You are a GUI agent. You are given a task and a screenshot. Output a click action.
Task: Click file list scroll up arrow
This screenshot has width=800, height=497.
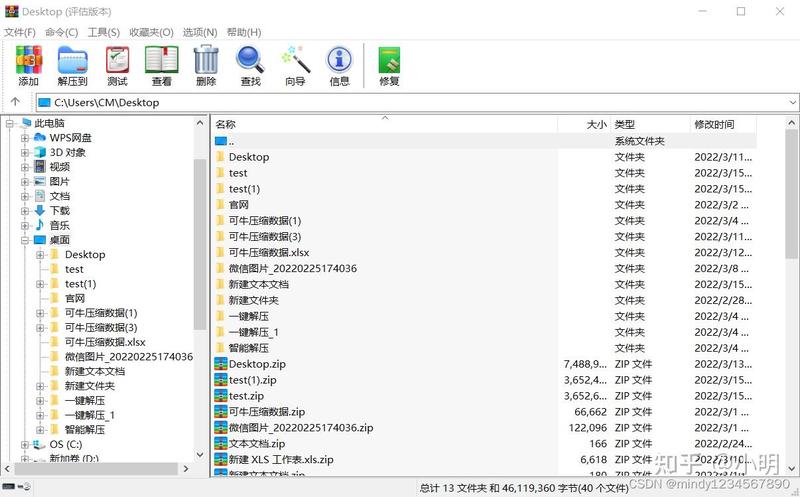pos(791,122)
